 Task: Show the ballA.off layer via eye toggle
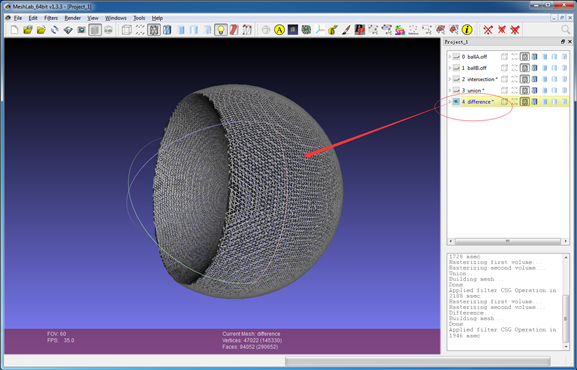click(x=456, y=57)
